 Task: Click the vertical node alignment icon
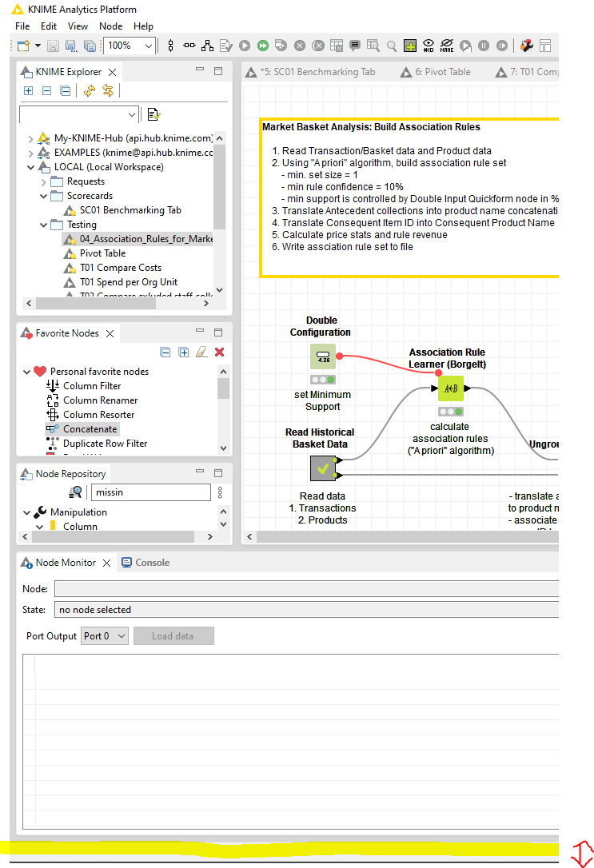coord(170,46)
